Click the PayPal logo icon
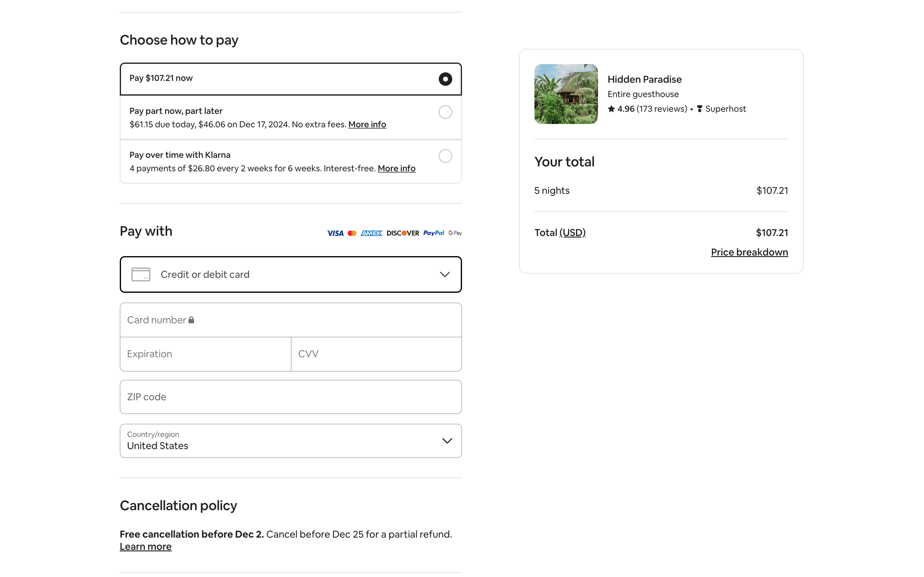Screen dimensions: 924x577 point(433,233)
